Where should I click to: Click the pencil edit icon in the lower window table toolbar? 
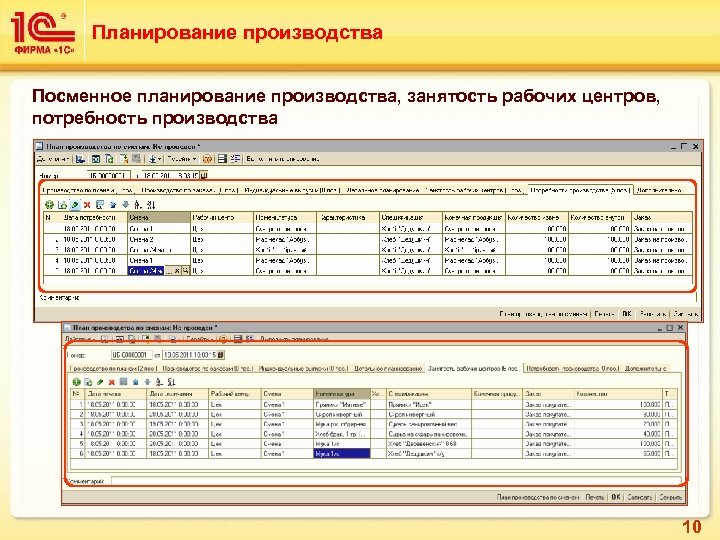point(100,382)
